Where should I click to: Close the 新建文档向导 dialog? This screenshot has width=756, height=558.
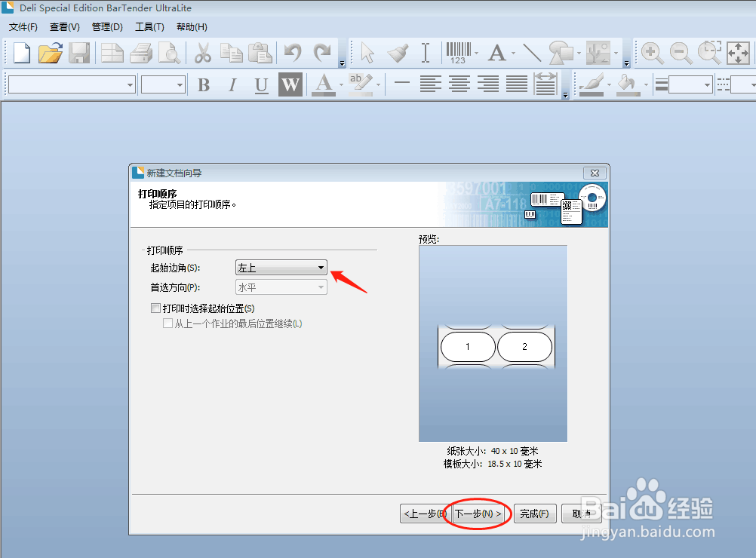595,173
